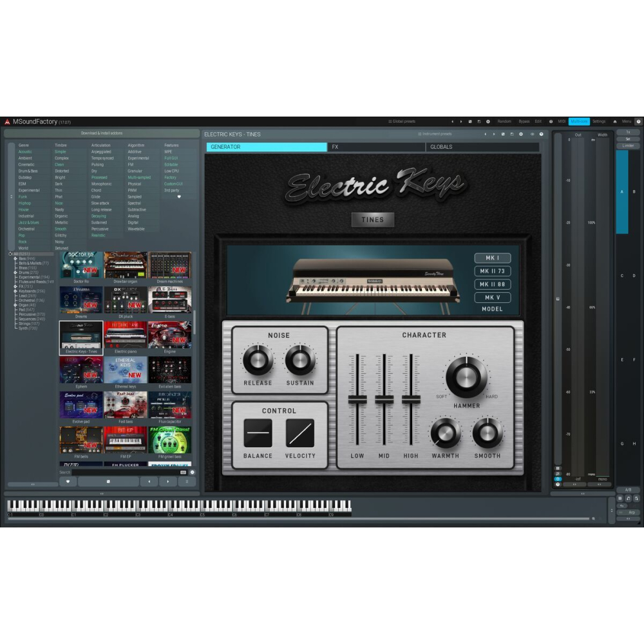The image size is (644, 644).
Task: Select the MK I model
Action: pos(493,258)
